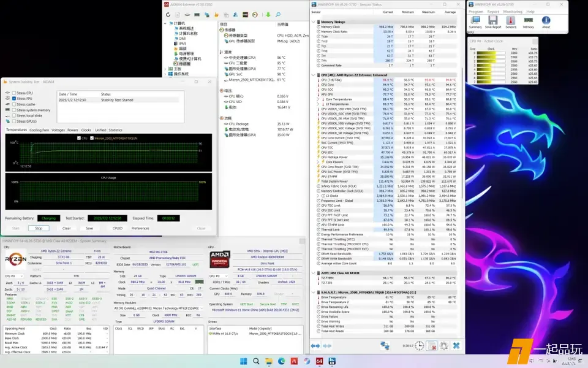Image resolution: width=588 pixels, height=368 pixels.
Task: Click the Maximum column header in Sensor Status
Action: [428, 12]
